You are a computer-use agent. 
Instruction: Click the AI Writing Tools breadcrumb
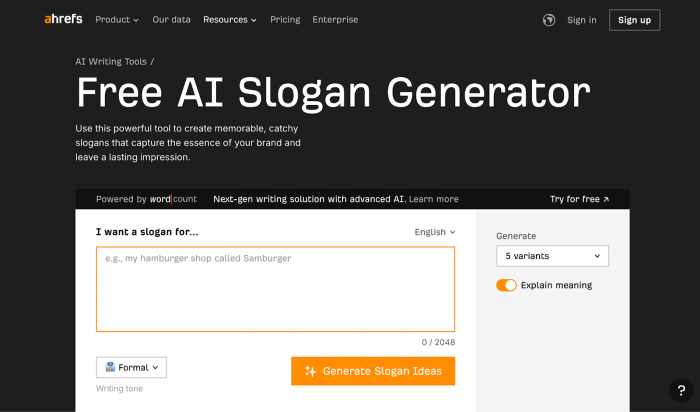click(x=111, y=61)
